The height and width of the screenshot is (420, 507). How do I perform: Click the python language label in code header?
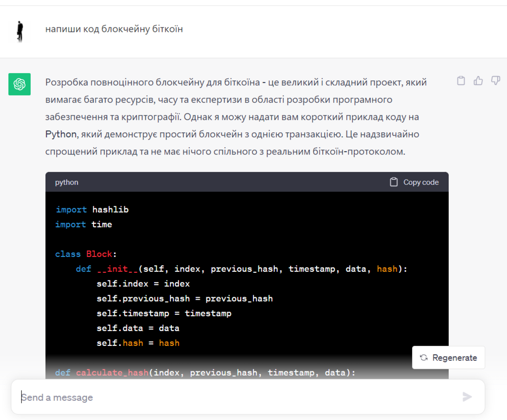[x=67, y=182]
